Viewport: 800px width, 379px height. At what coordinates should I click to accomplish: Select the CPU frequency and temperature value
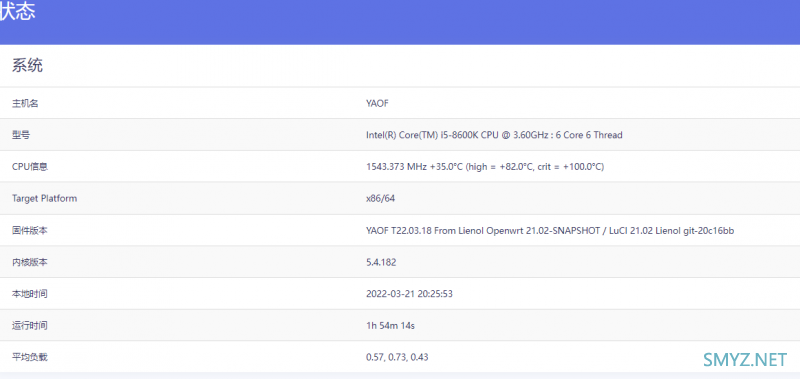(x=485, y=167)
